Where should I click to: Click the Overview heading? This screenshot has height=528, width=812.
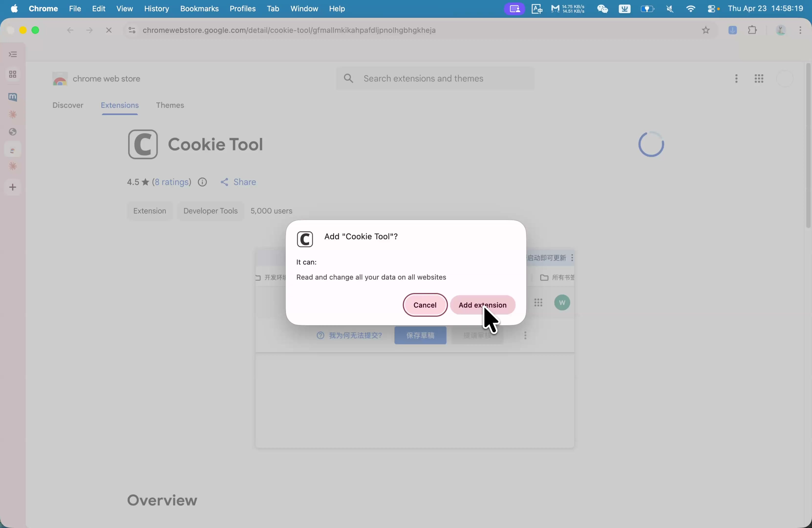pyautogui.click(x=162, y=501)
